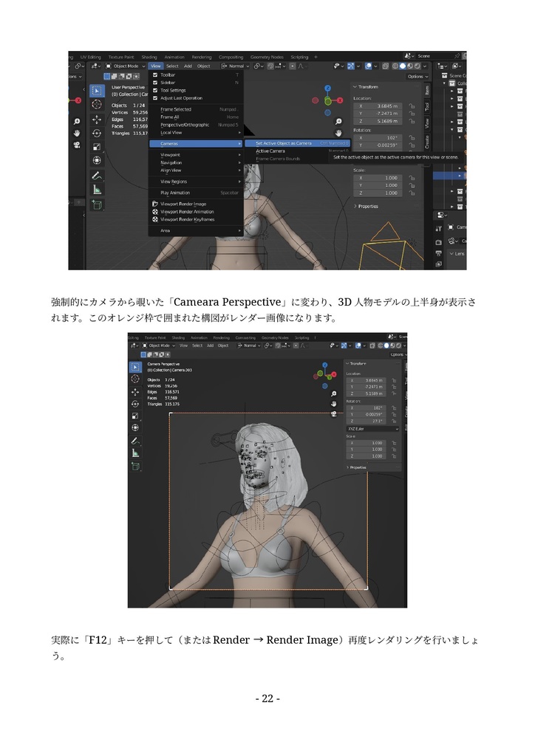Pick the 3D Cursor tool in upper screenshot
Image resolution: width=535 pixels, height=756 pixels.
(x=97, y=105)
